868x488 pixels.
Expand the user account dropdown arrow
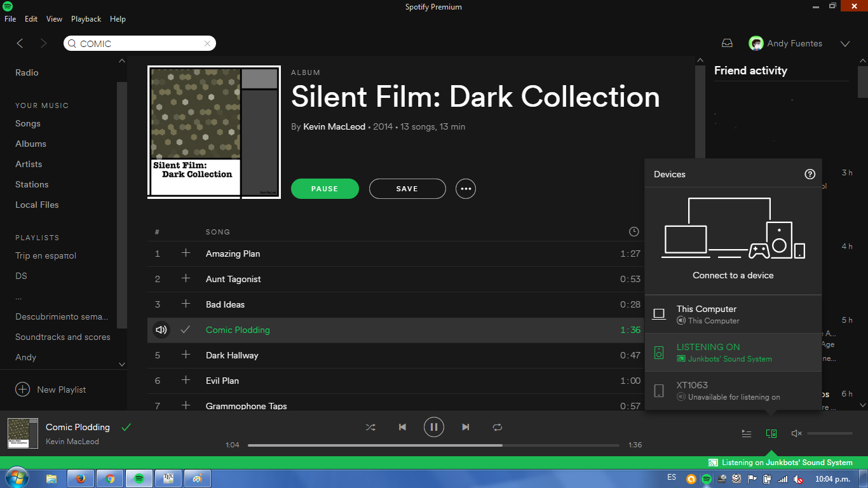[844, 44]
